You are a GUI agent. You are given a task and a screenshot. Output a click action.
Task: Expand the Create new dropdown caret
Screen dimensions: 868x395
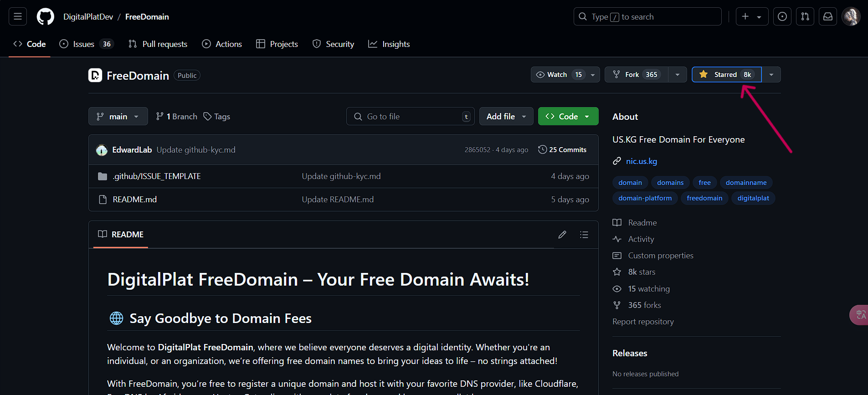(x=759, y=17)
